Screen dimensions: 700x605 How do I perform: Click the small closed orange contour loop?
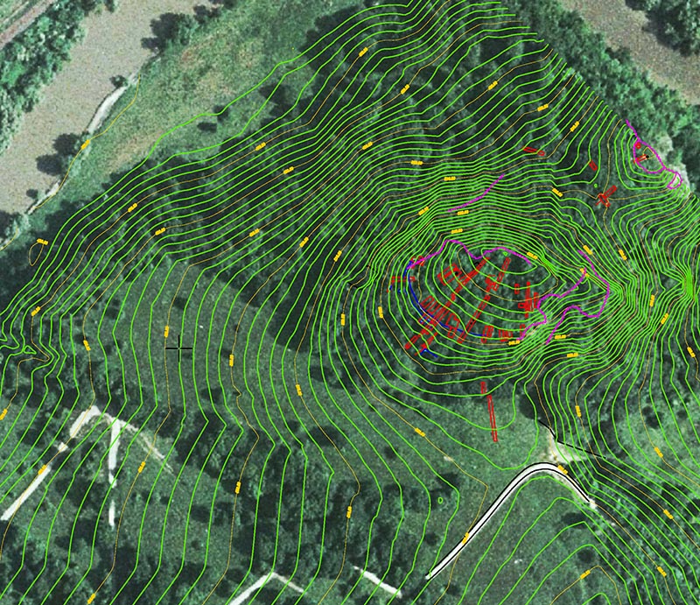[38, 251]
